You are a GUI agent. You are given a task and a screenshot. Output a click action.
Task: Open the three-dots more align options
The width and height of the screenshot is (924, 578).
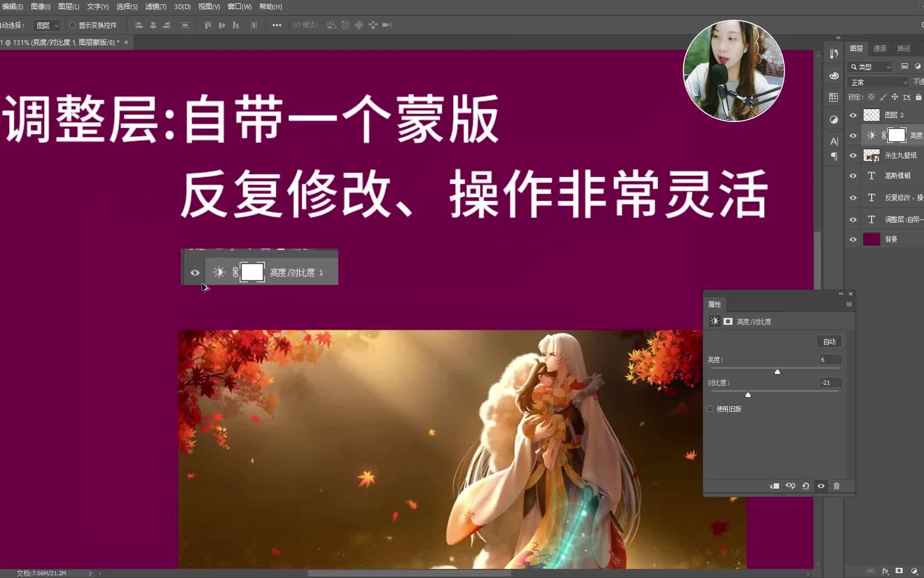coord(276,25)
